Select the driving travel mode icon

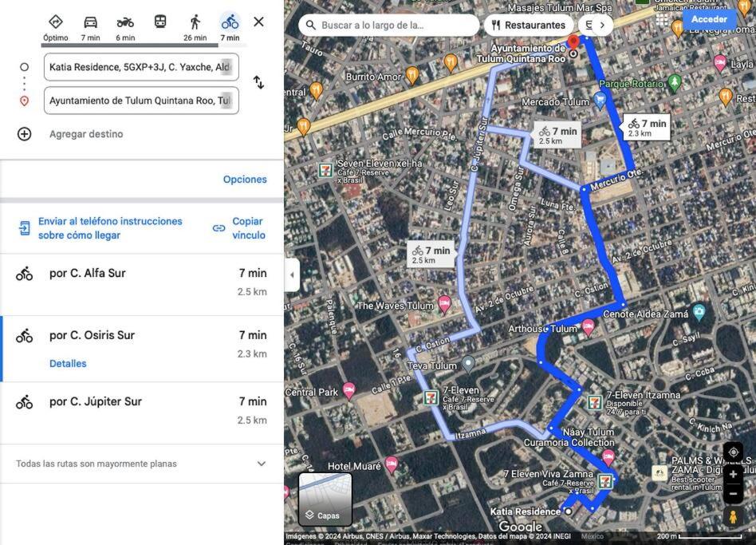(x=91, y=22)
